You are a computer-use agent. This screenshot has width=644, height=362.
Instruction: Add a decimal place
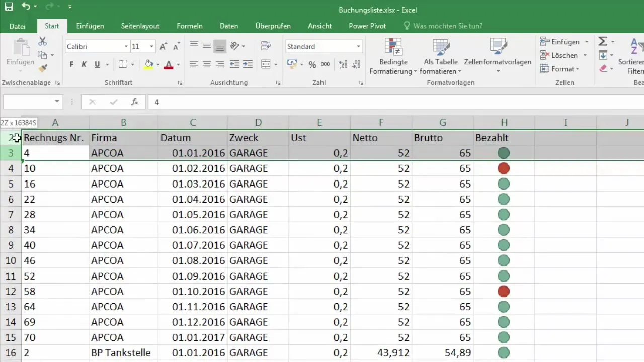click(343, 64)
